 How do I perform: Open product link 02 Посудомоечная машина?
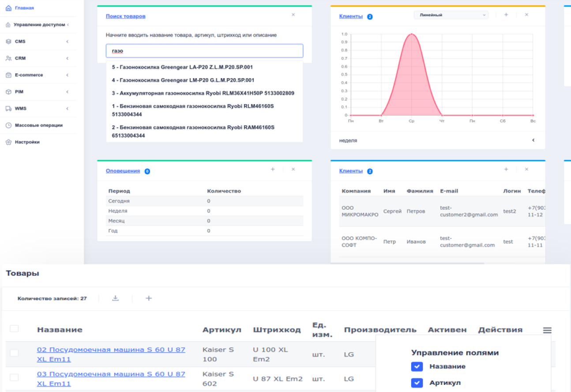111,354
